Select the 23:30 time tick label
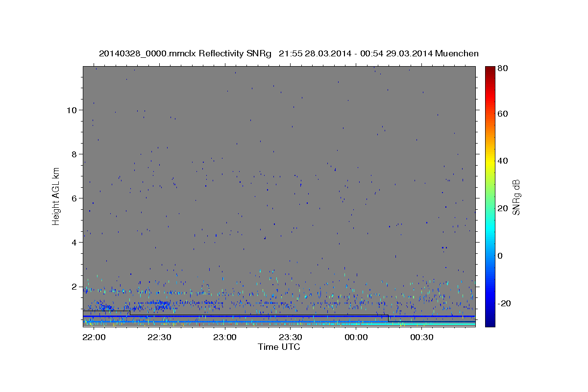The height and width of the screenshot is (392, 588). (x=291, y=338)
